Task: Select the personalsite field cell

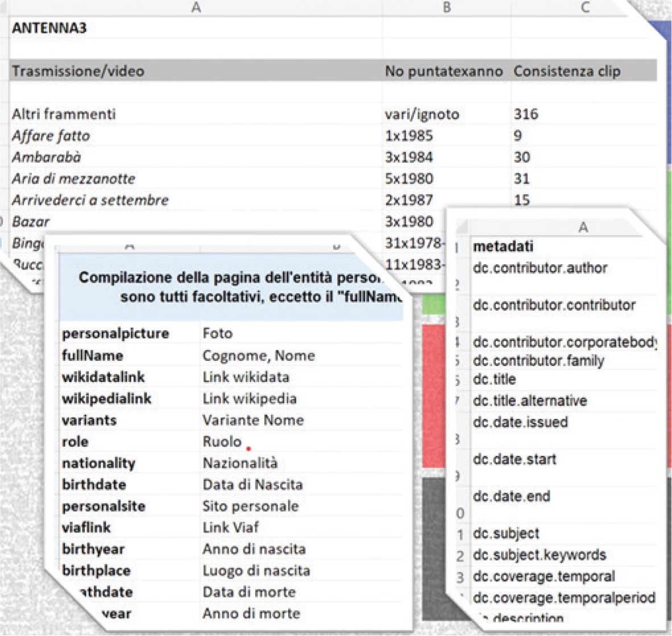Action: click(x=130, y=506)
